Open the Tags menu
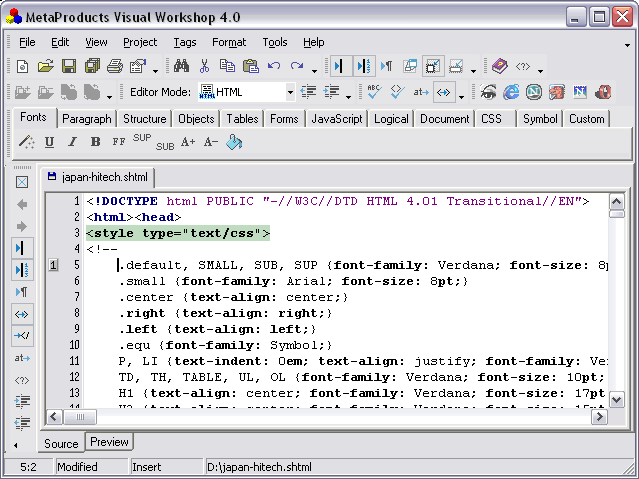The image size is (639, 479). click(x=185, y=42)
